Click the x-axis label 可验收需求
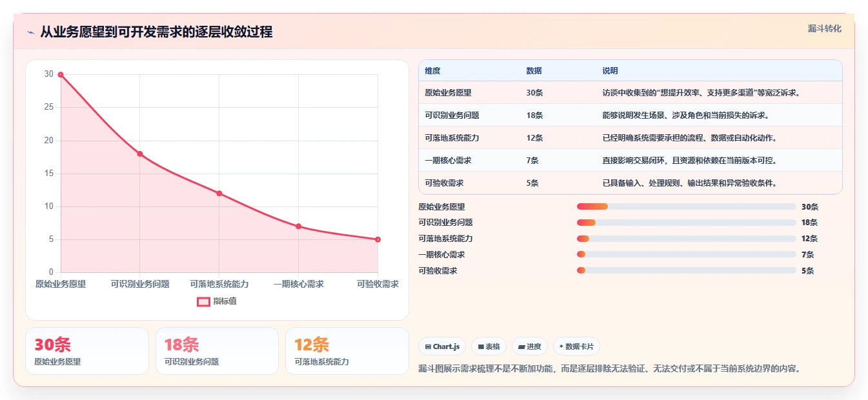 tap(378, 284)
